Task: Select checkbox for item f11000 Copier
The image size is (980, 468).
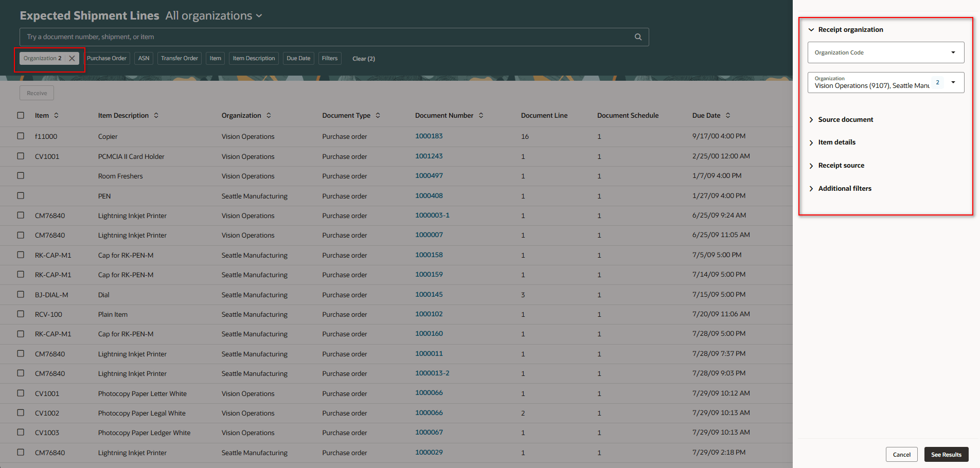Action: coord(21,136)
